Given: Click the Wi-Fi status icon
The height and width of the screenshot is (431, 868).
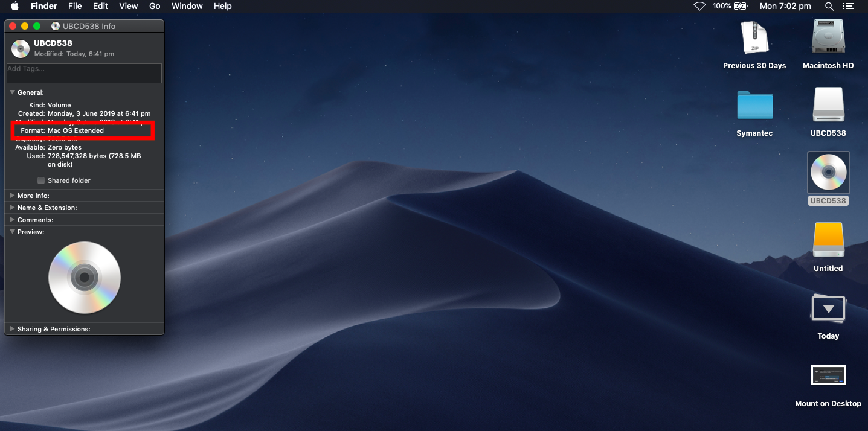Looking at the screenshot, I should pos(699,6).
